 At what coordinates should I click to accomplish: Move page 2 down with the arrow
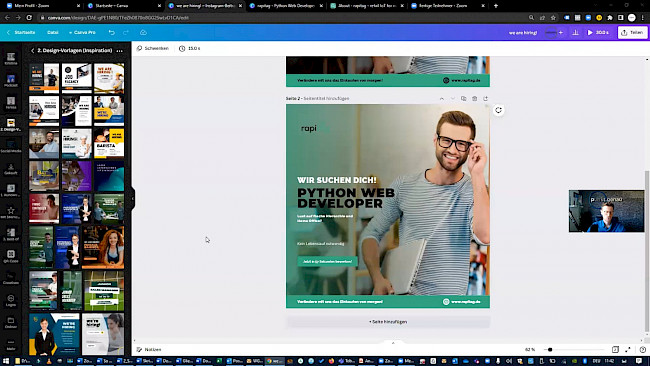click(x=453, y=99)
